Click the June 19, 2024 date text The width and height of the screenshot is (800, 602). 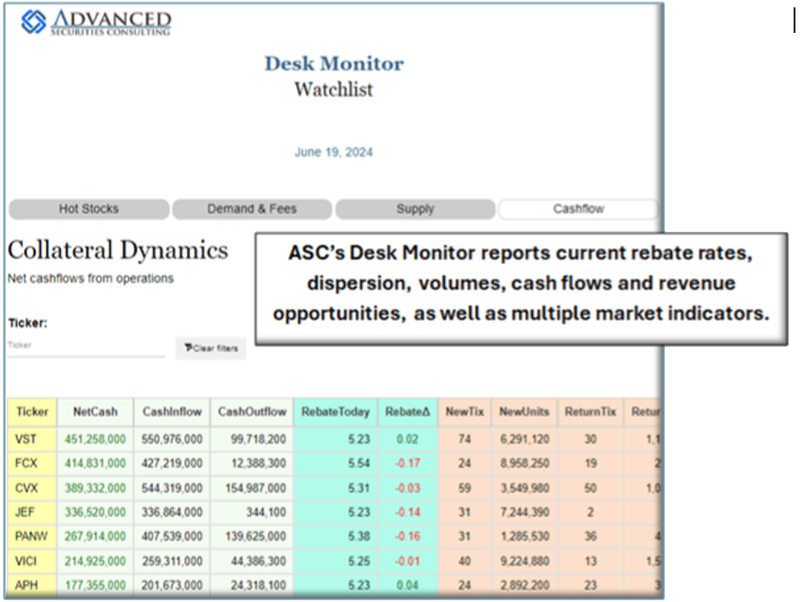(334, 153)
